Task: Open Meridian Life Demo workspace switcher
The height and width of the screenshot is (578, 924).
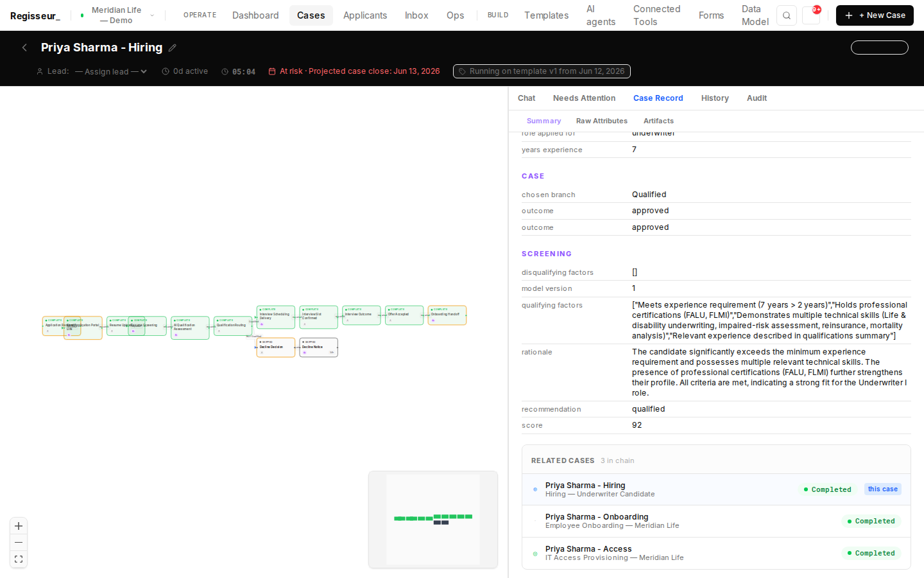Action: pyautogui.click(x=117, y=15)
